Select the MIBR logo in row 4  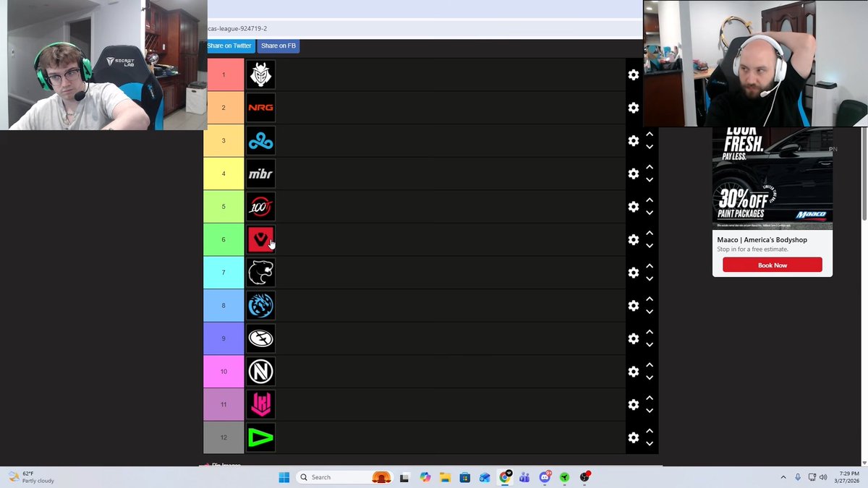pos(260,174)
